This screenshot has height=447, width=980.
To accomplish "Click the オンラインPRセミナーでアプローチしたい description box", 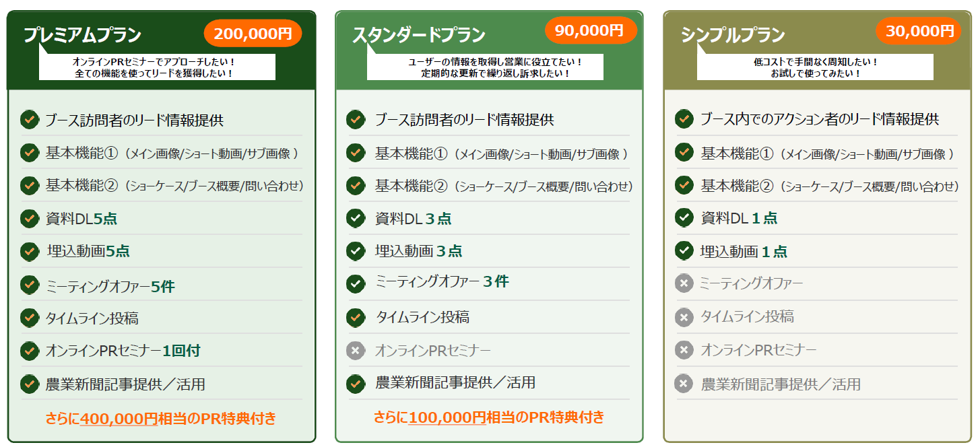I will click(157, 67).
